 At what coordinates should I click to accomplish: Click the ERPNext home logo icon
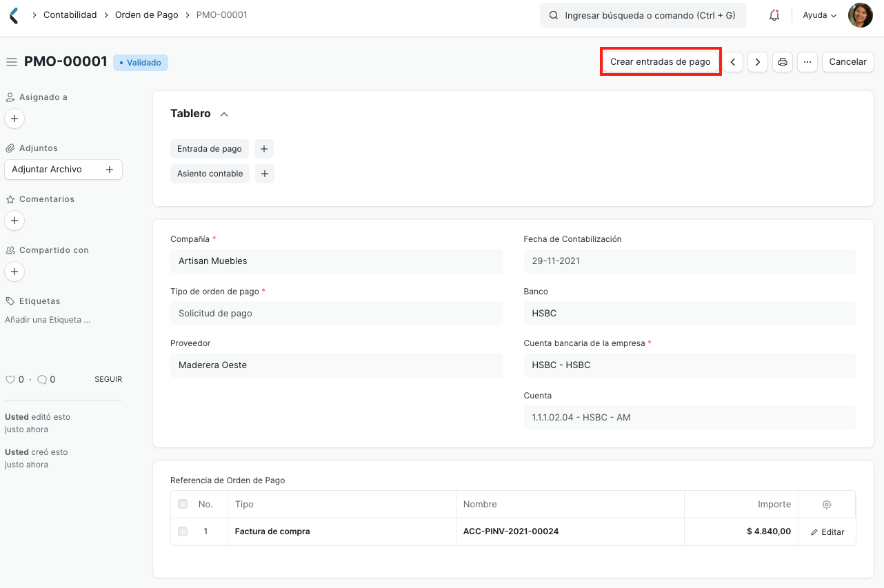(x=14, y=15)
